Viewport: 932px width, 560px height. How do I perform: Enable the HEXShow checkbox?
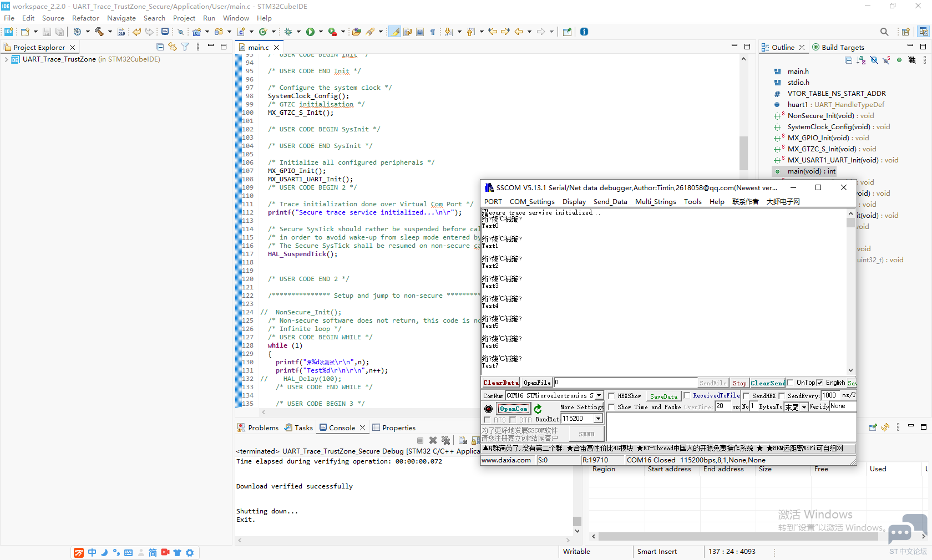point(611,396)
